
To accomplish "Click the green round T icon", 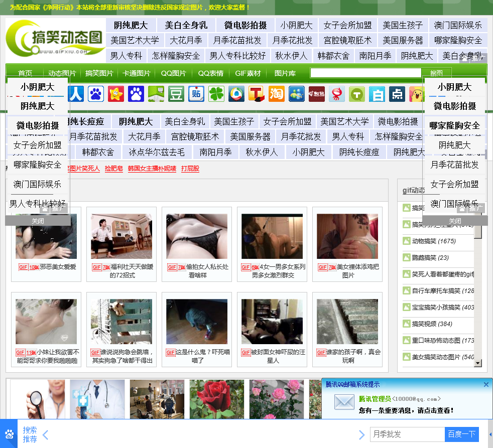I will (357, 94).
